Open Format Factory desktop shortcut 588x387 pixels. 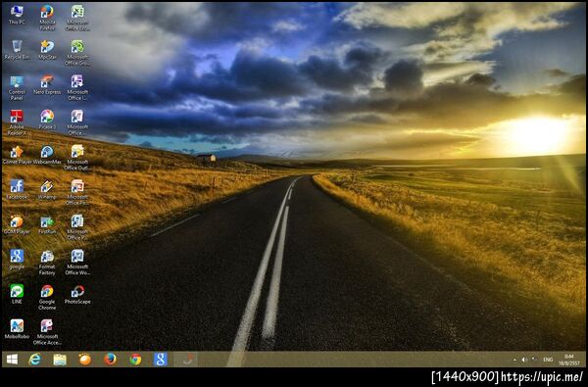point(47,263)
